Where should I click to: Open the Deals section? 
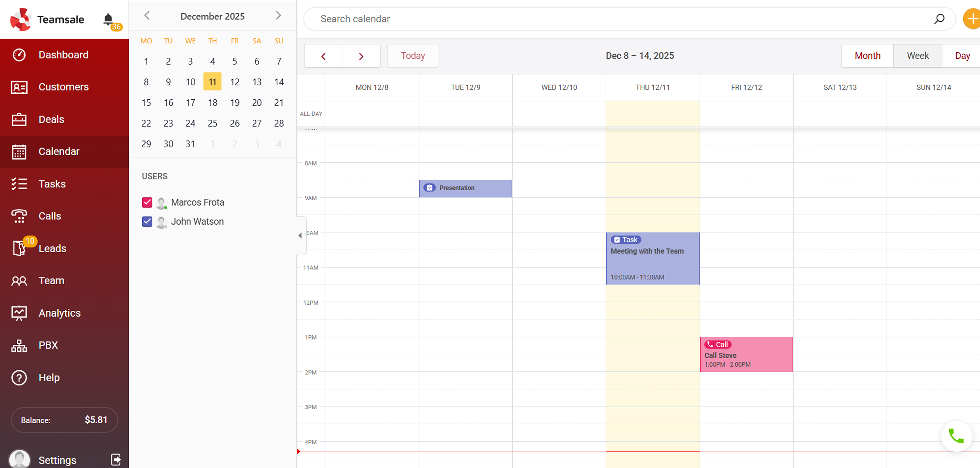pos(51,119)
